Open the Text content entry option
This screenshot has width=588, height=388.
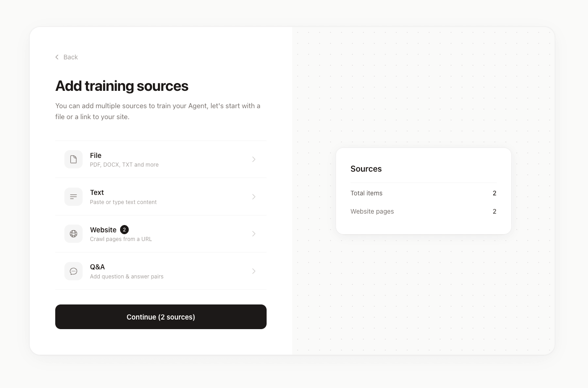161,196
